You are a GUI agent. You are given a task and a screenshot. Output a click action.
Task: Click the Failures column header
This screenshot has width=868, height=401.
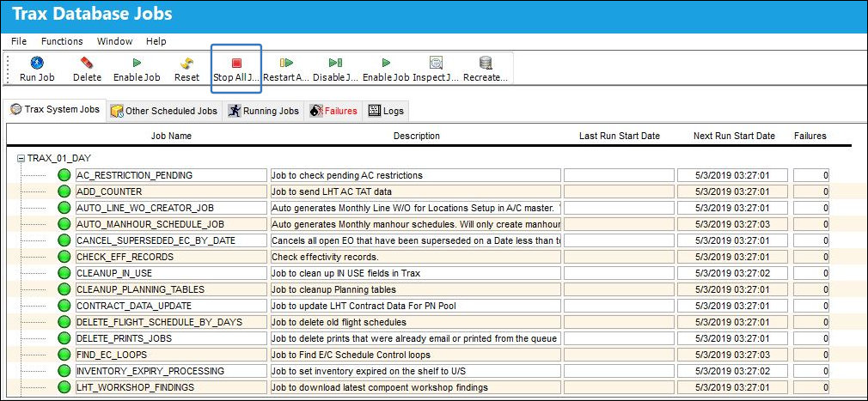(810, 136)
